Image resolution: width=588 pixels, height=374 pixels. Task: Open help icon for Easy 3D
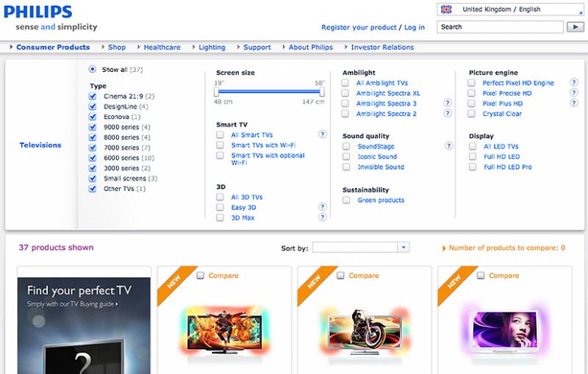pos(322,207)
